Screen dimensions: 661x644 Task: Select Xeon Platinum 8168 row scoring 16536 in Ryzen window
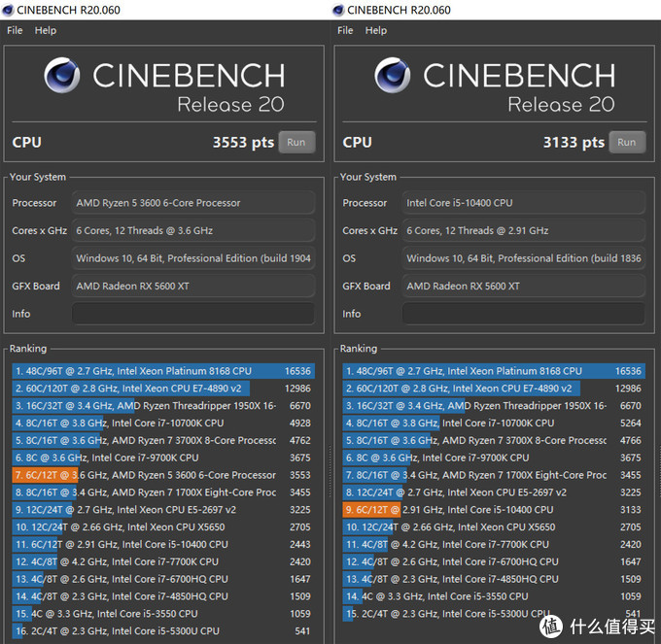(162, 371)
